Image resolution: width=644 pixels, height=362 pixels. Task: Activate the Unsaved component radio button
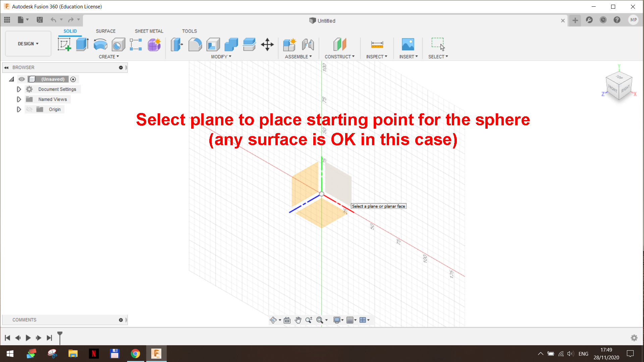(73, 79)
